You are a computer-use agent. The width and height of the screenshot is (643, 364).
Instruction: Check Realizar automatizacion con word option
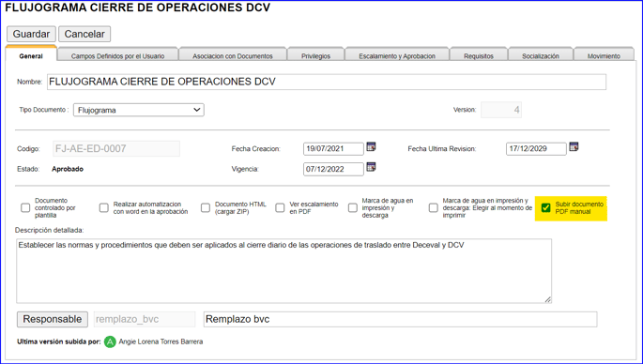[x=104, y=208]
